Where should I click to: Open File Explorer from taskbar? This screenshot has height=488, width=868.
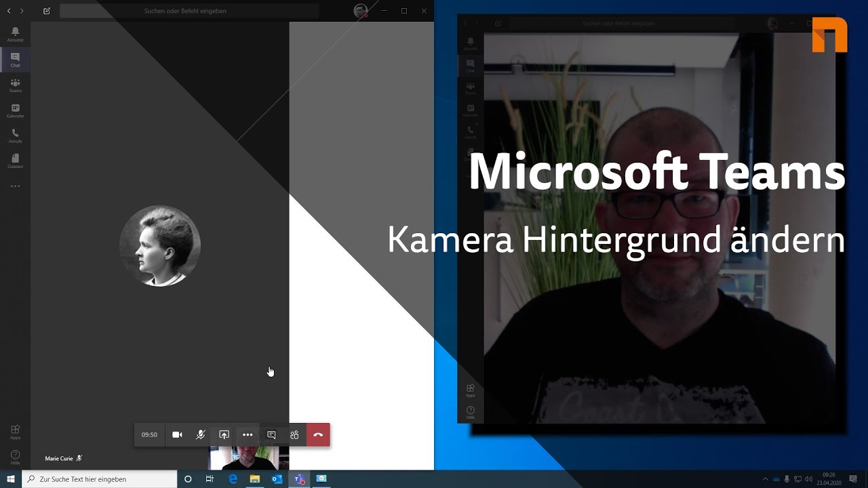(255, 479)
